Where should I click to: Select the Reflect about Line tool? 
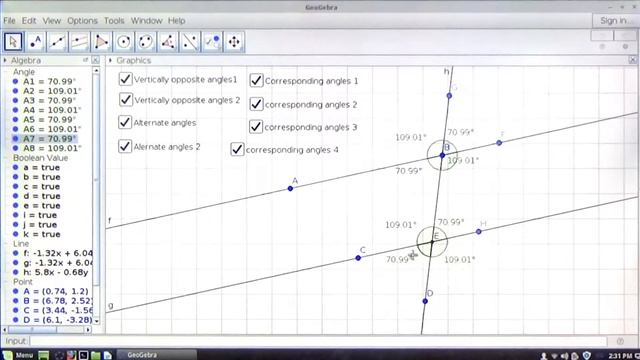(x=190, y=42)
